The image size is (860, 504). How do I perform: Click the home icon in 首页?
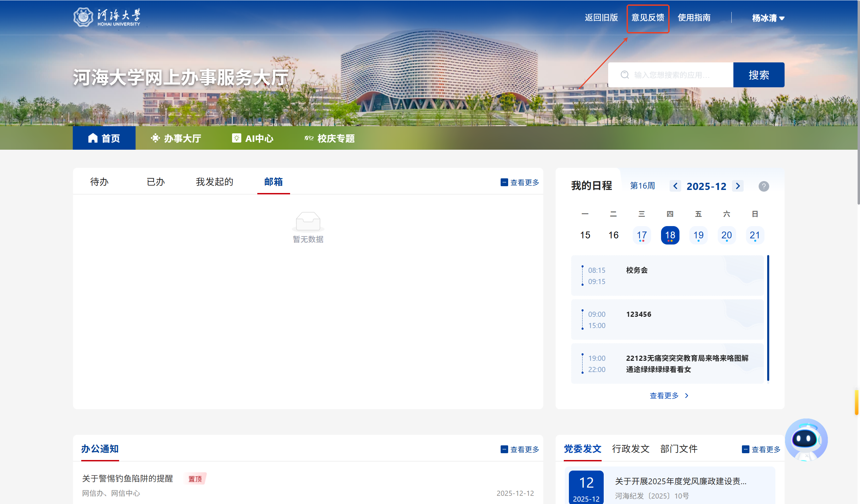coord(93,138)
